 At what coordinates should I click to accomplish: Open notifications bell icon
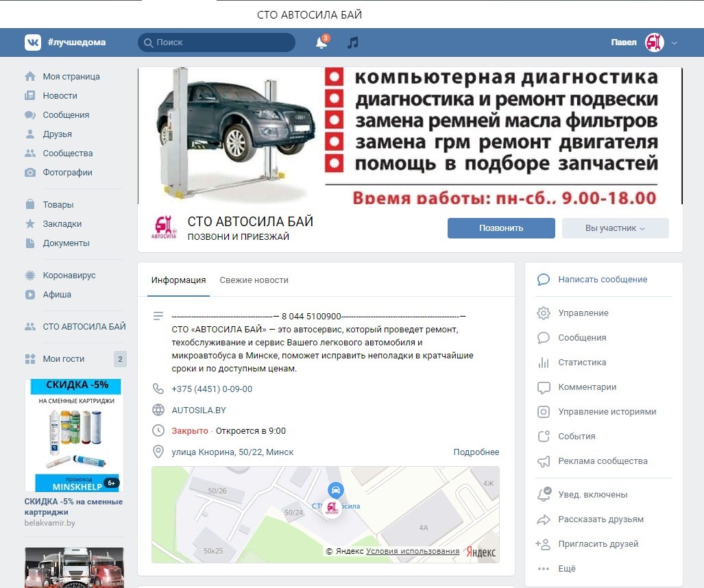(x=322, y=42)
